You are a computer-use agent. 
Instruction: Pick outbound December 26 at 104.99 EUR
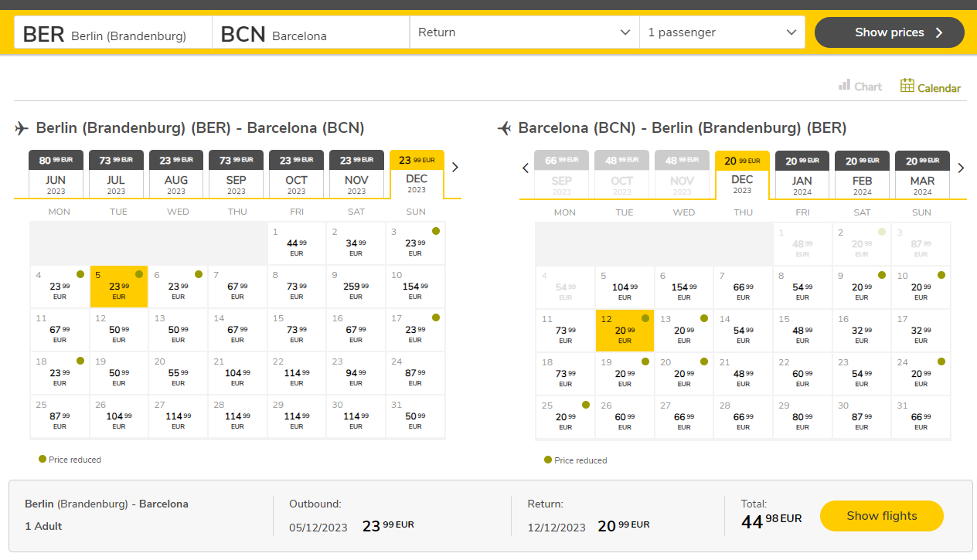point(118,416)
